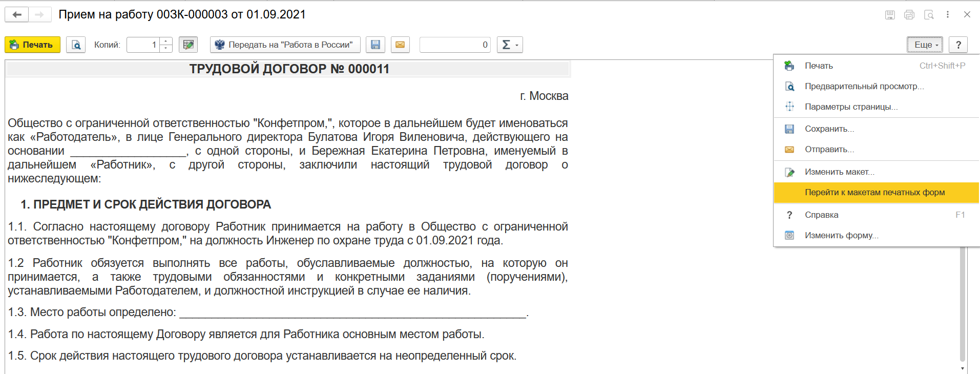
Task: Select Изменить макет menu item
Action: tap(877, 172)
